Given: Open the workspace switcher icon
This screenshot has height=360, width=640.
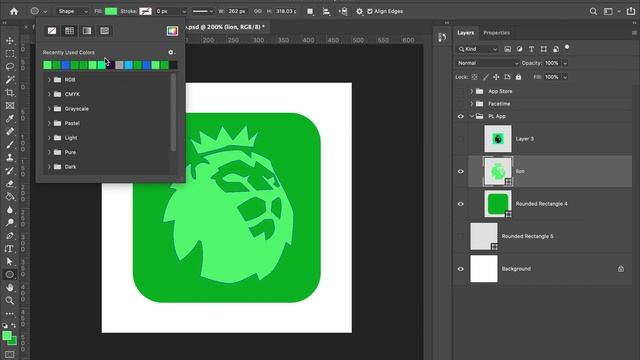Looking at the screenshot, I should [x=608, y=11].
